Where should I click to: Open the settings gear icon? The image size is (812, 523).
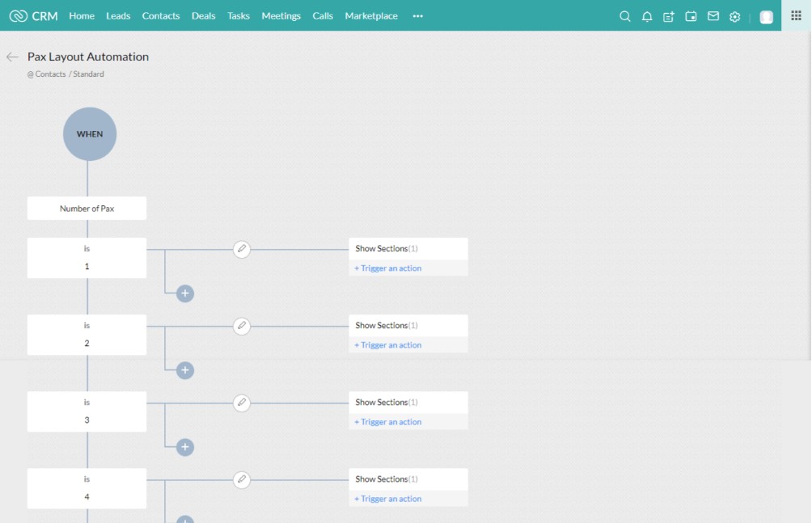[735, 16]
